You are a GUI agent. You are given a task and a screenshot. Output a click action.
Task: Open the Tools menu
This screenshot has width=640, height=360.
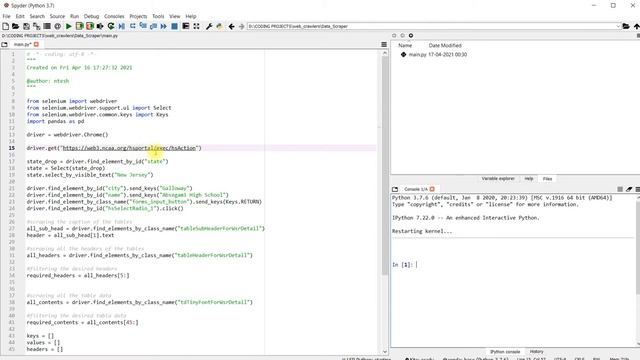tap(158, 16)
